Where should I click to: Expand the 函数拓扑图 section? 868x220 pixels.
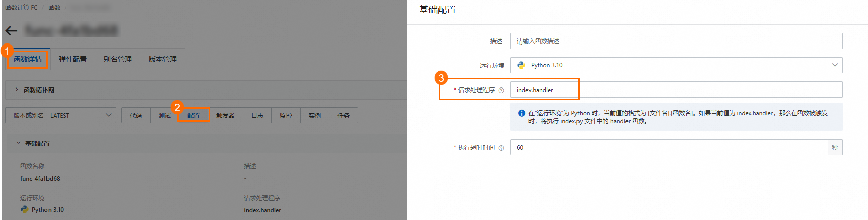[17, 90]
